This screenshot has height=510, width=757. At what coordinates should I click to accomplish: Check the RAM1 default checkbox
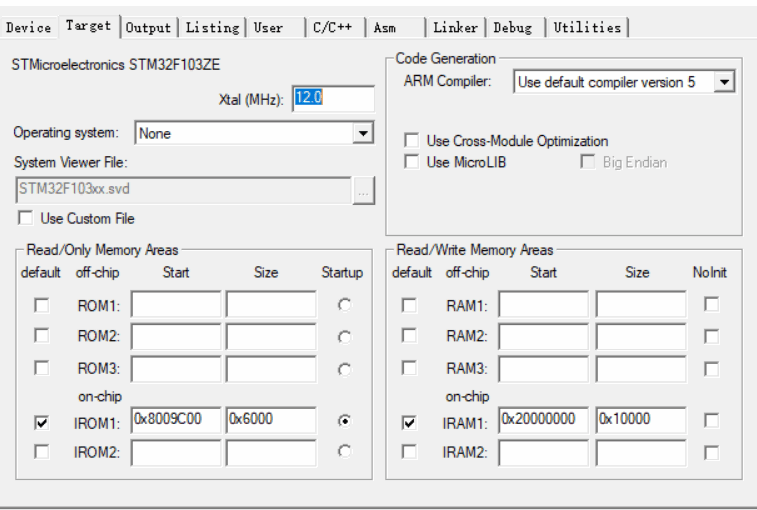409,305
